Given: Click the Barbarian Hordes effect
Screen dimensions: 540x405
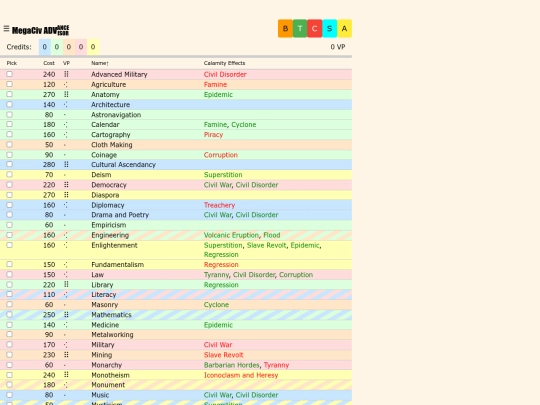Looking at the screenshot, I should coord(232,365).
